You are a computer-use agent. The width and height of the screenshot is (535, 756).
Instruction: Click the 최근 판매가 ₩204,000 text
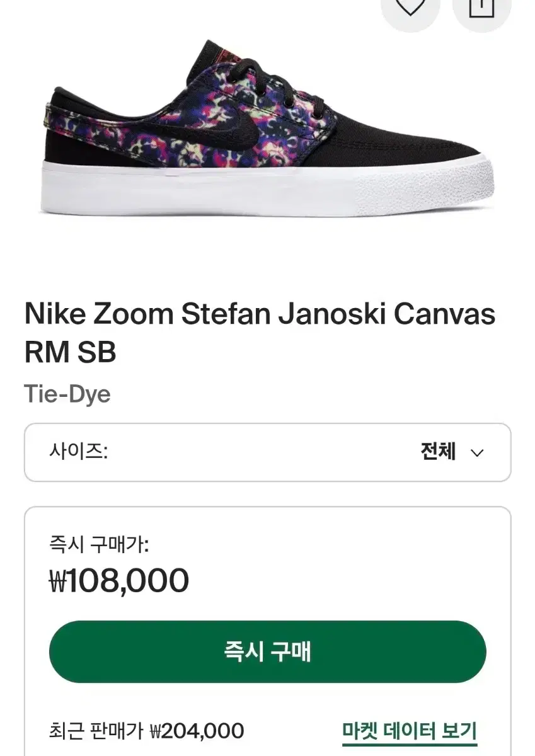(x=146, y=731)
